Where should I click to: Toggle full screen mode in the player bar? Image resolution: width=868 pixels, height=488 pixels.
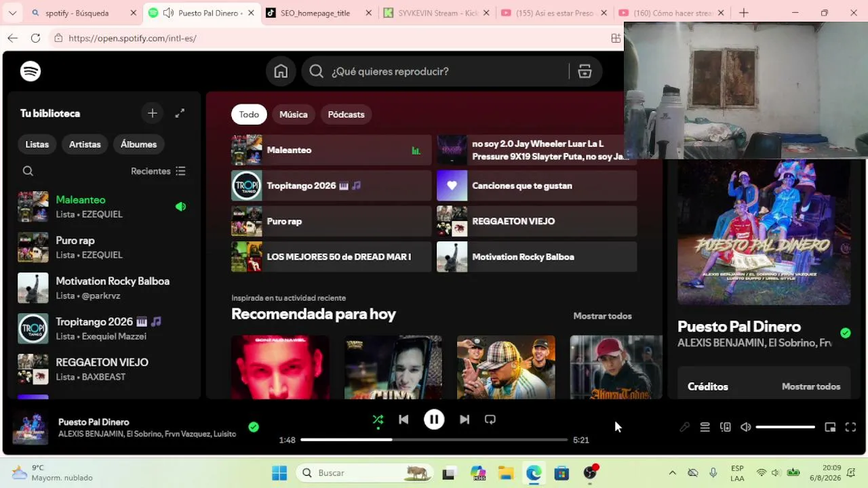(850, 427)
